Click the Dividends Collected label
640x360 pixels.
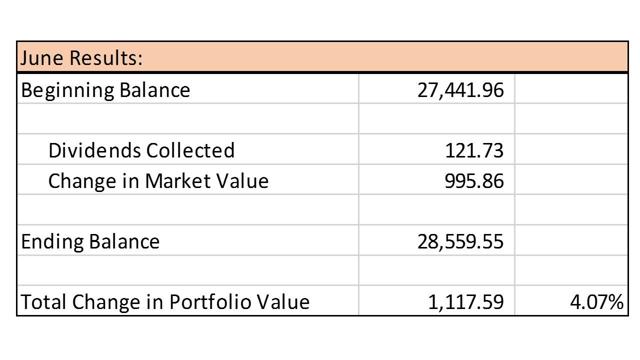[x=141, y=150]
